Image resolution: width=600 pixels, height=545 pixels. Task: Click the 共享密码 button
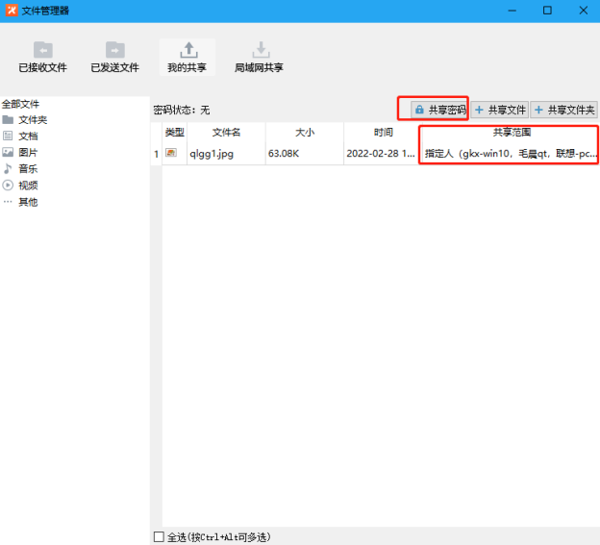pyautogui.click(x=433, y=109)
